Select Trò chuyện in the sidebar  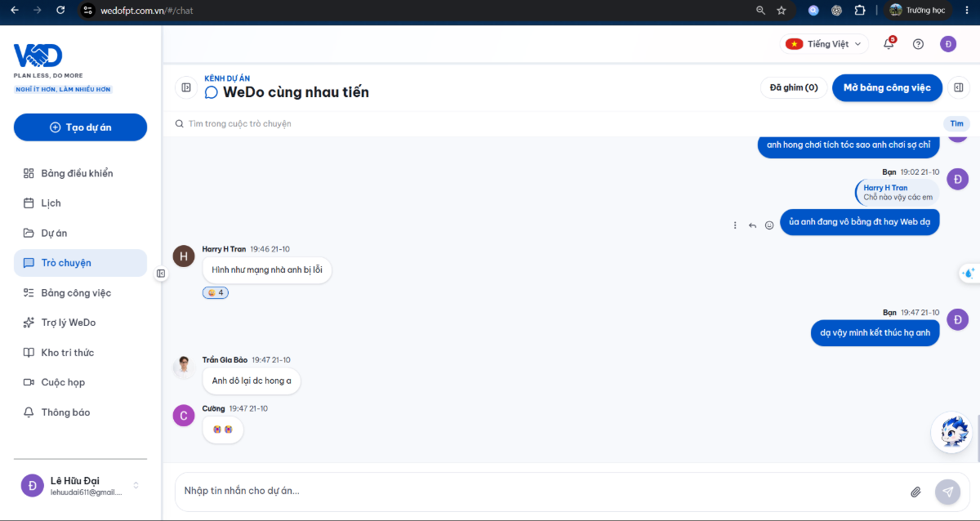coord(80,263)
